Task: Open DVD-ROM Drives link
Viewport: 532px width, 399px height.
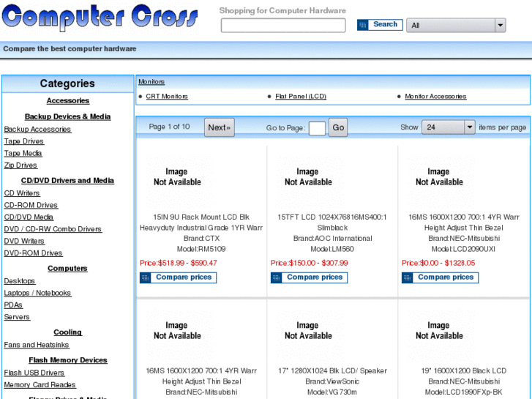Action: pos(33,253)
